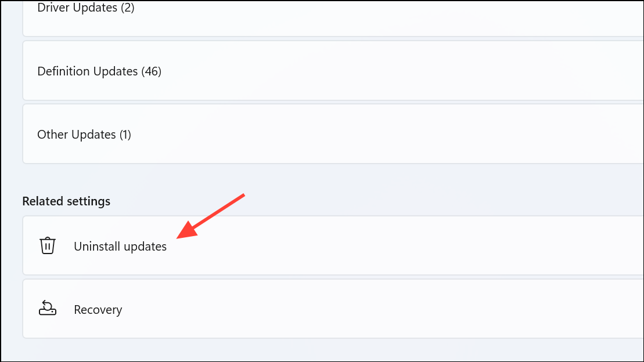
Task: Open Uninstall updates
Action: (333, 245)
